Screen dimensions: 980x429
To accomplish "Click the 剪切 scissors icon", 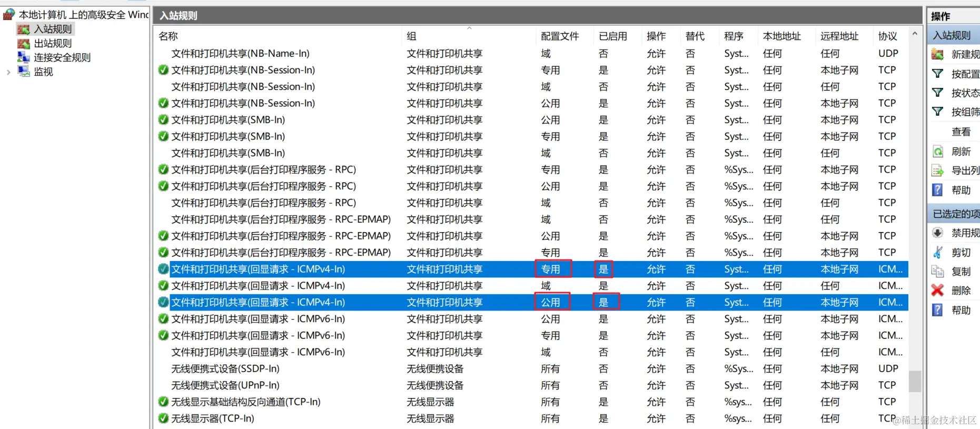I will click(937, 252).
